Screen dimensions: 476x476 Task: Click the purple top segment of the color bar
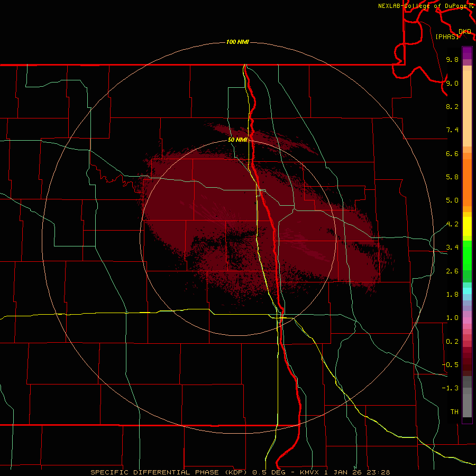tap(467, 53)
